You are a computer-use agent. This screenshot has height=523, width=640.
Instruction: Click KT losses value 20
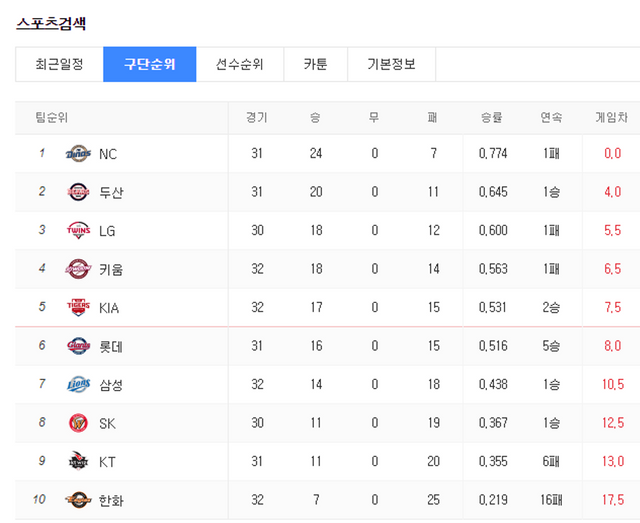(x=433, y=461)
